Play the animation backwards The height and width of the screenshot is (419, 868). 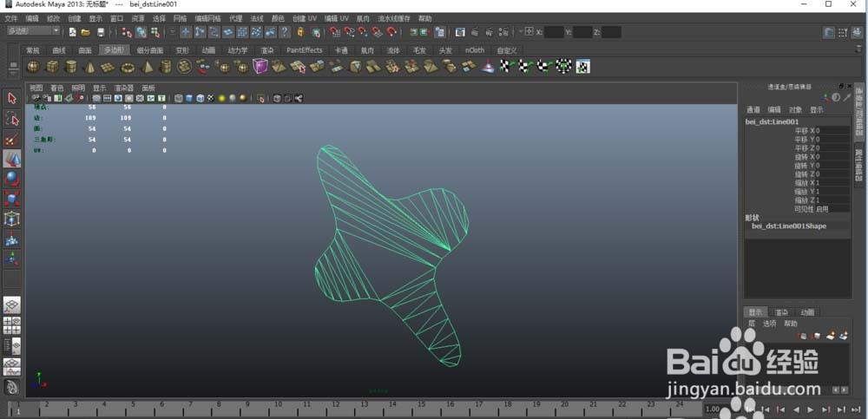(796, 409)
